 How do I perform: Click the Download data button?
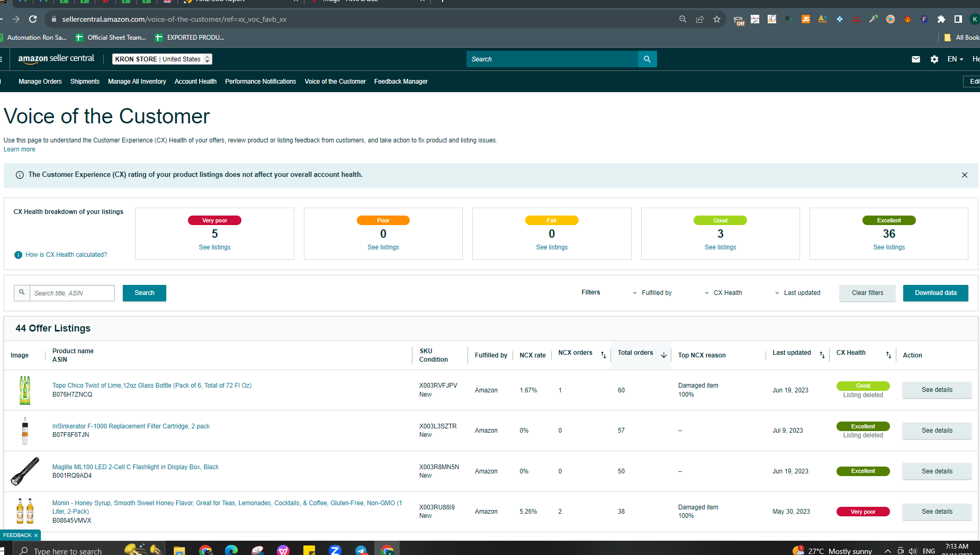point(936,293)
